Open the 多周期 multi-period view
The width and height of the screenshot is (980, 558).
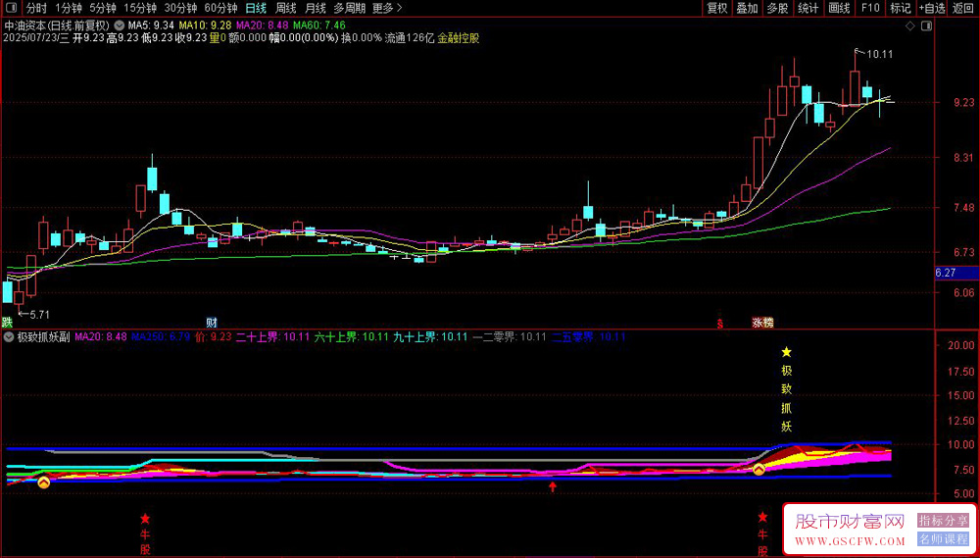click(349, 9)
